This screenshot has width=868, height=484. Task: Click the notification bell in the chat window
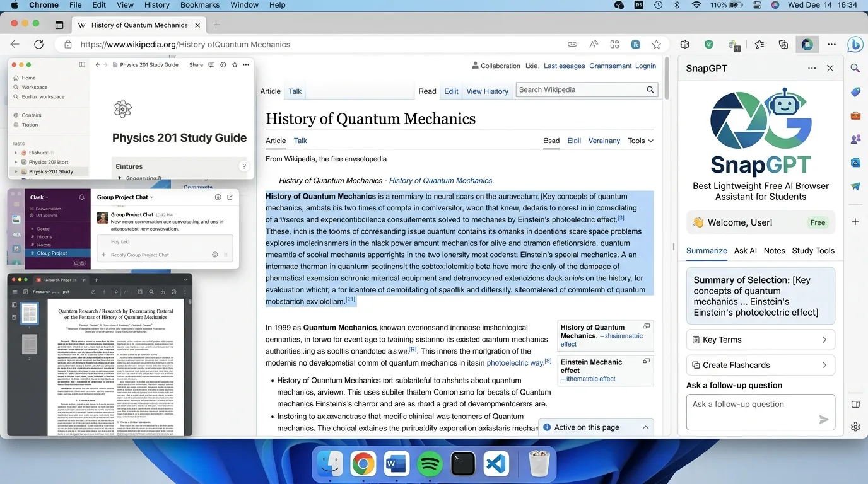81,197
